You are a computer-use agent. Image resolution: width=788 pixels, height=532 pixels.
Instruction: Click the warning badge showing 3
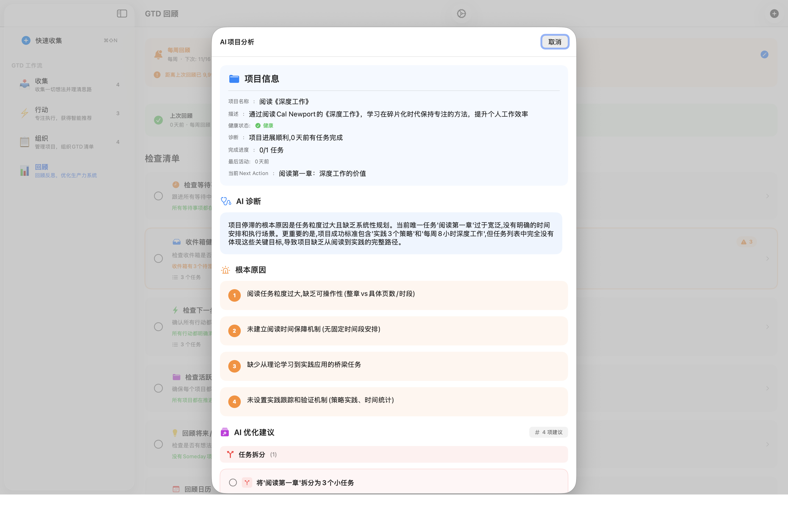click(746, 242)
